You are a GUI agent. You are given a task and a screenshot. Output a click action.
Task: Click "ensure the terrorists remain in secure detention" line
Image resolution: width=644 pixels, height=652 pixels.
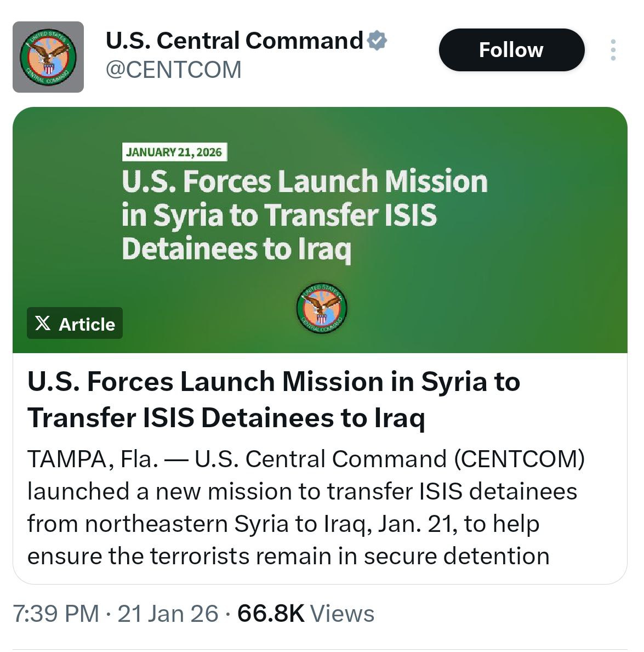[x=288, y=555]
